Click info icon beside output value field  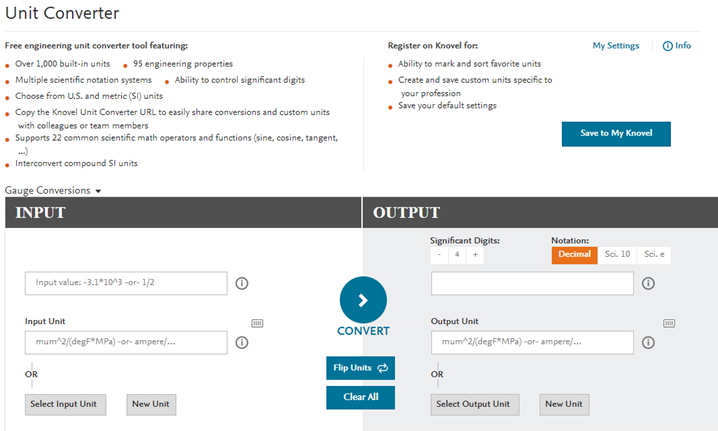(x=648, y=283)
